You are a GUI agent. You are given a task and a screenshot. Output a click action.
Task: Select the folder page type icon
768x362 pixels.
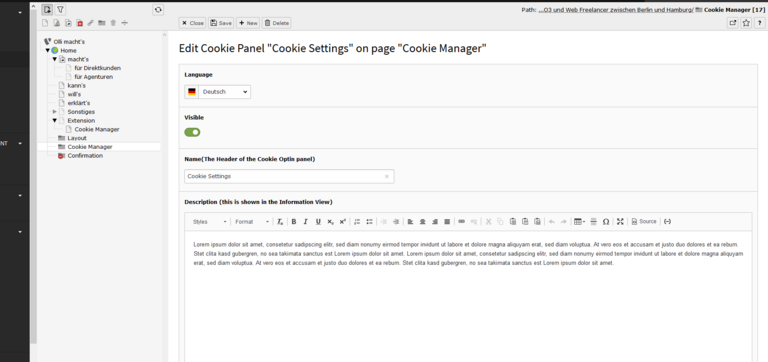pos(102,23)
